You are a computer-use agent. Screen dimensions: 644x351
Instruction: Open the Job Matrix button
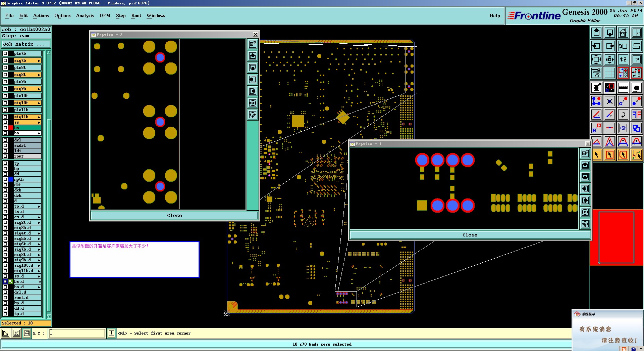pyautogui.click(x=26, y=44)
